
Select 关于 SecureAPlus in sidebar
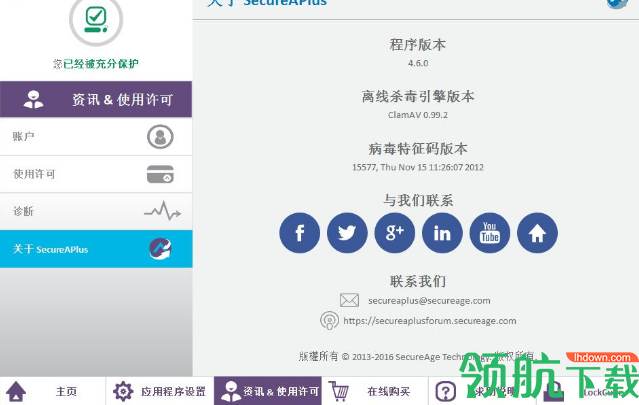coord(96,249)
